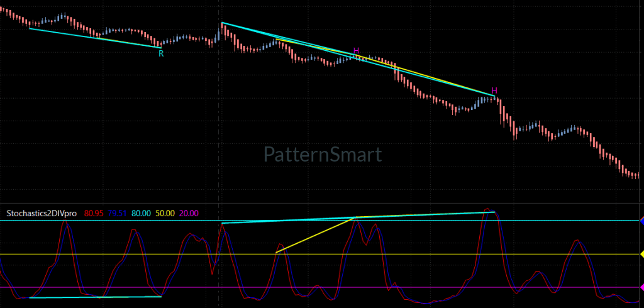Select the cyan divergence line above the stochastic peaks

click(358, 217)
